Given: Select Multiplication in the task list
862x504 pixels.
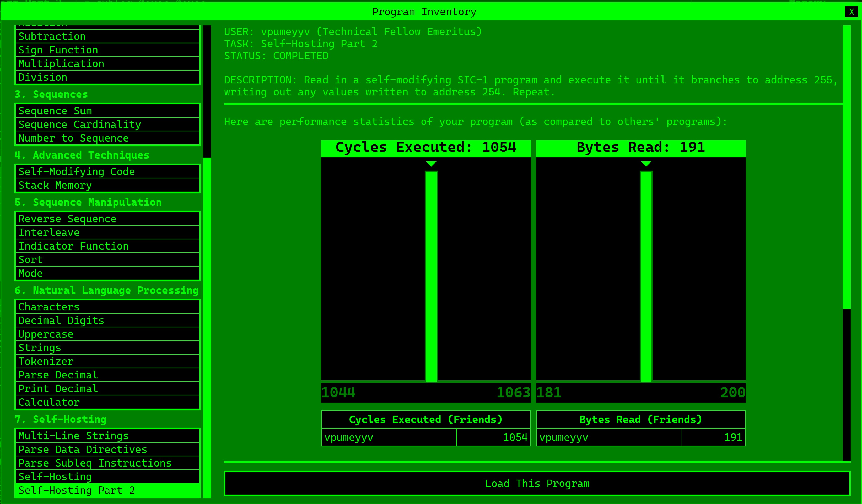Looking at the screenshot, I should tap(107, 64).
